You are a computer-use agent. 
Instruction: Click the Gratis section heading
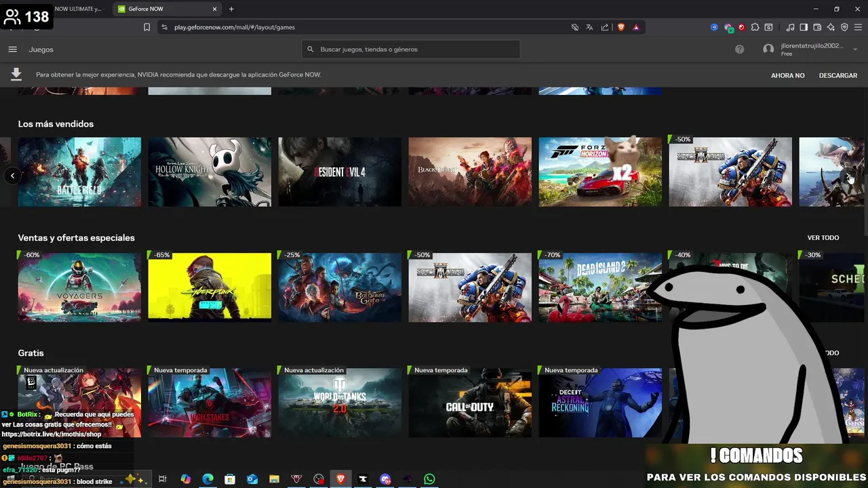(x=31, y=353)
